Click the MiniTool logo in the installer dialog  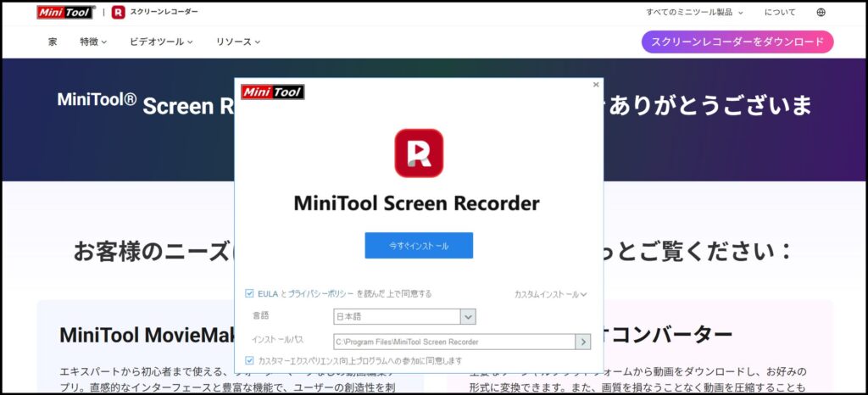[x=272, y=92]
